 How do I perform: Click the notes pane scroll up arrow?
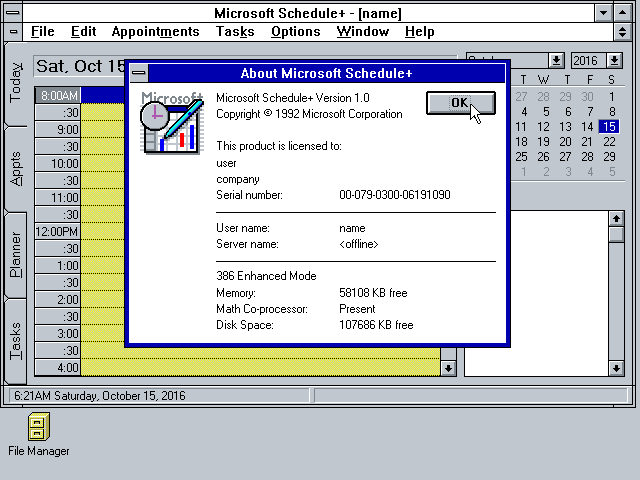616,219
